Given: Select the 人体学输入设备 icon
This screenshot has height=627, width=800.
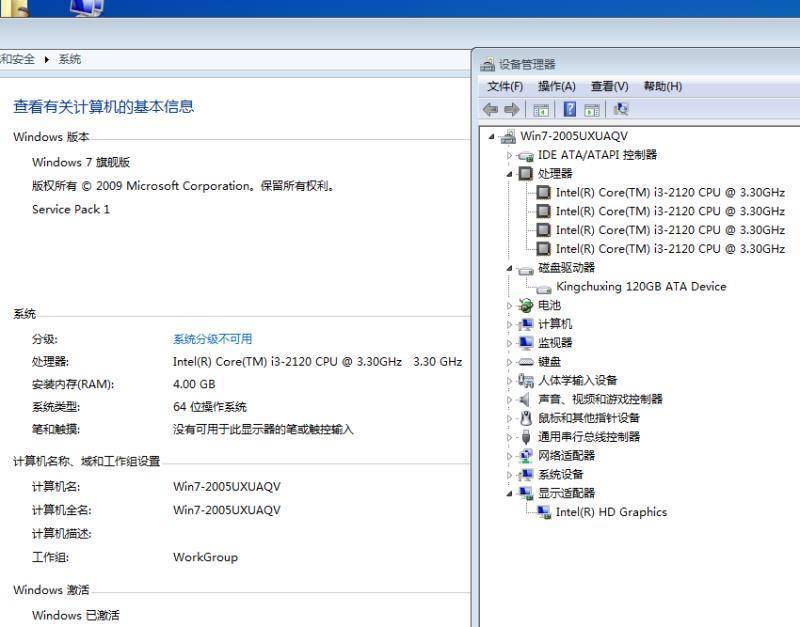Looking at the screenshot, I should (526, 381).
